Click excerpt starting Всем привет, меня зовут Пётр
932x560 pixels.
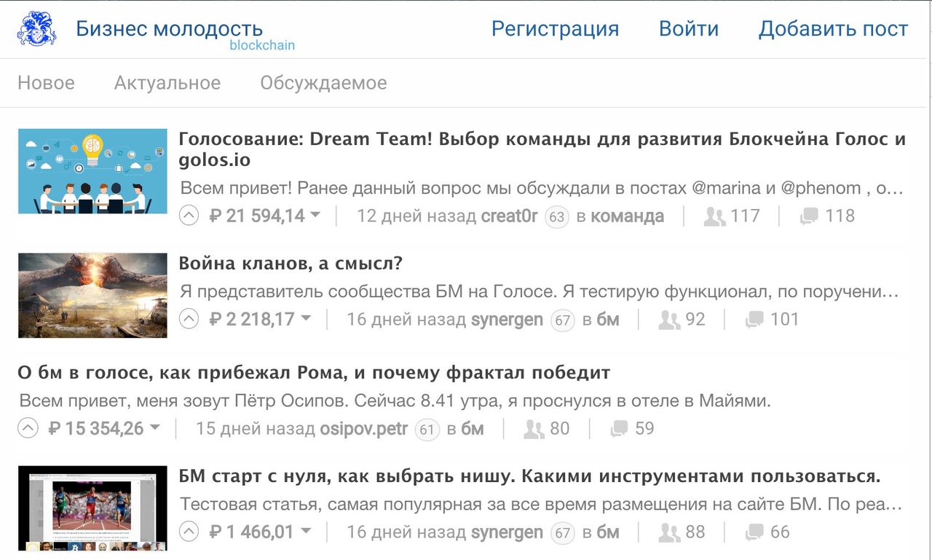pos(395,401)
